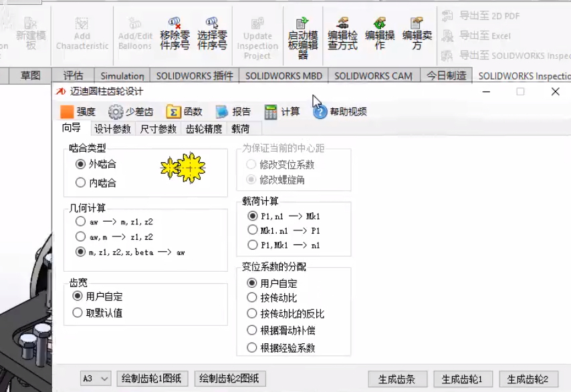Viewport: 571px width, 392px height.
Task: Select geometry option aw, m → z1, z2
Action: coord(80,236)
